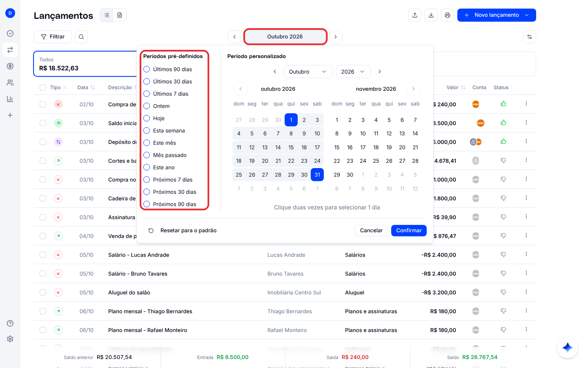Click Confirmar button
The height and width of the screenshot is (368, 588).
click(x=409, y=231)
